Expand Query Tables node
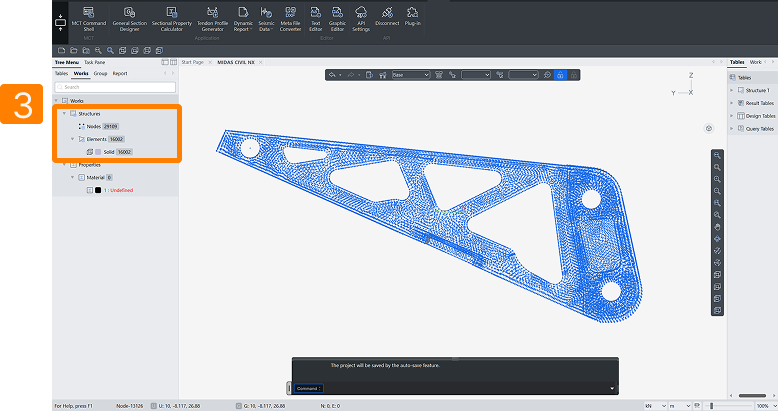Screen dimensions: 778x411 click(x=731, y=129)
